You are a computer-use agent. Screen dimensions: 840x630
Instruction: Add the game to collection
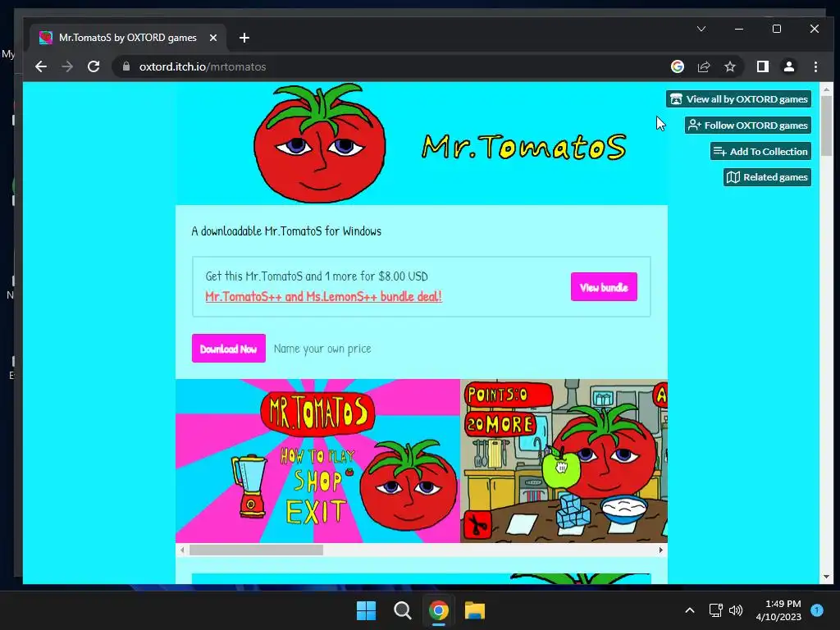[x=760, y=151]
